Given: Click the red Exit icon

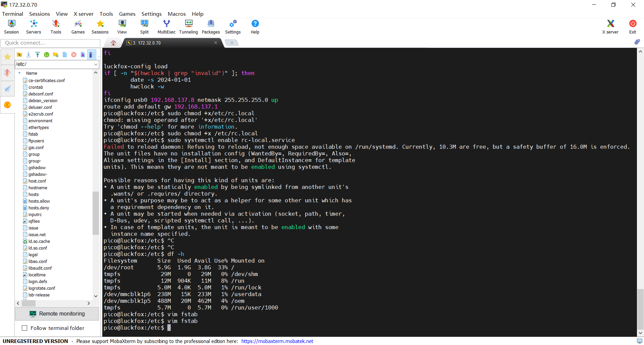Looking at the screenshot, I should coord(633,27).
